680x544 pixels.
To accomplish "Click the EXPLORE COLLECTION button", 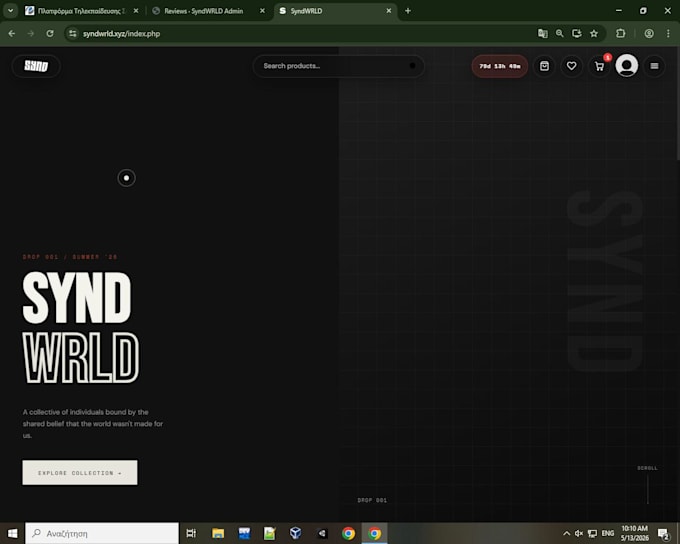I will tap(80, 472).
